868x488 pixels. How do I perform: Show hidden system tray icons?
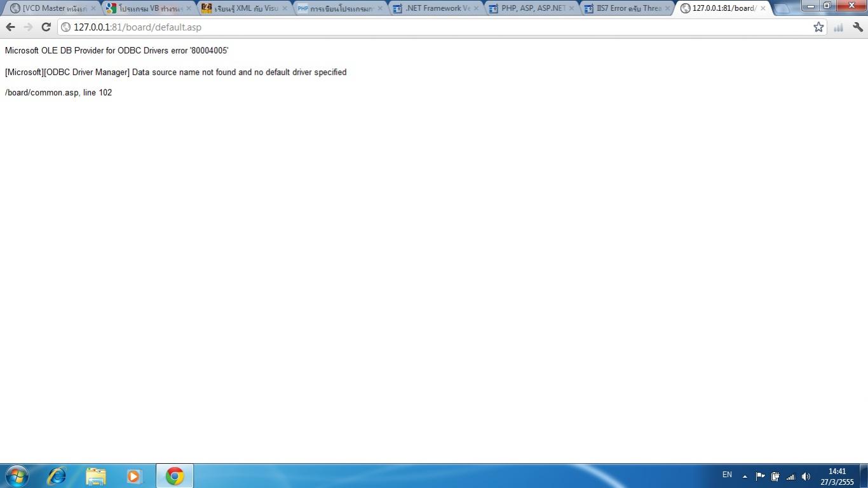745,476
